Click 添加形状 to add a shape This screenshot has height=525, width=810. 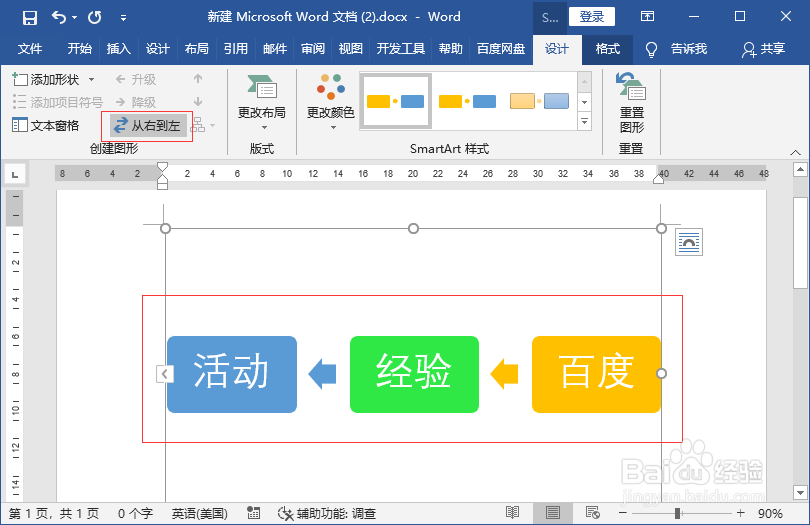tap(45, 80)
